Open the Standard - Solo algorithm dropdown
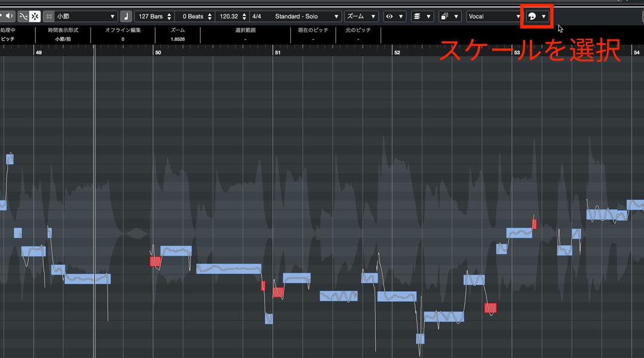This screenshot has height=358, width=644. pyautogui.click(x=306, y=16)
